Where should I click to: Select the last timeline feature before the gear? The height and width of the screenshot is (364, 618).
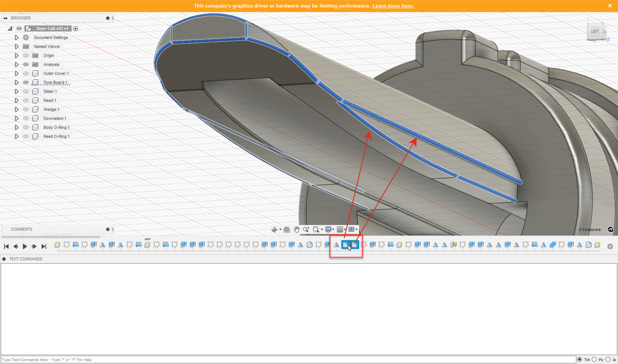[x=598, y=245]
